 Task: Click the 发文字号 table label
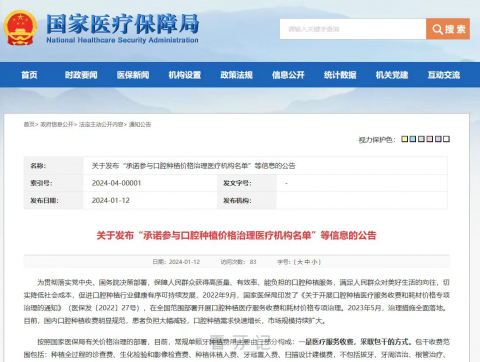click(x=237, y=183)
